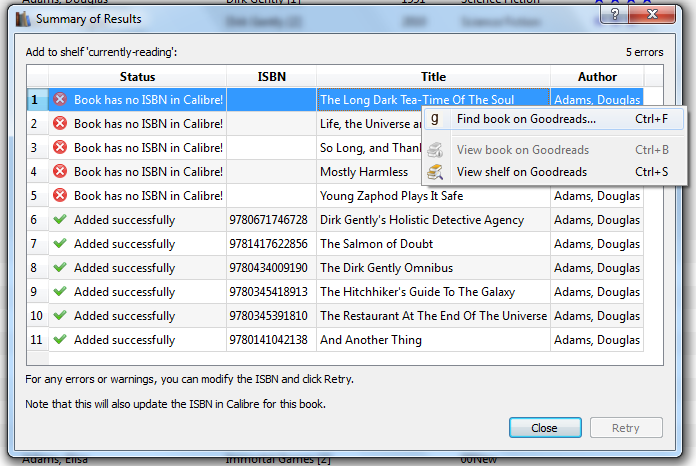The width and height of the screenshot is (696, 466).
Task: Click the error icon for Mostly Harmless
Action: [x=60, y=171]
